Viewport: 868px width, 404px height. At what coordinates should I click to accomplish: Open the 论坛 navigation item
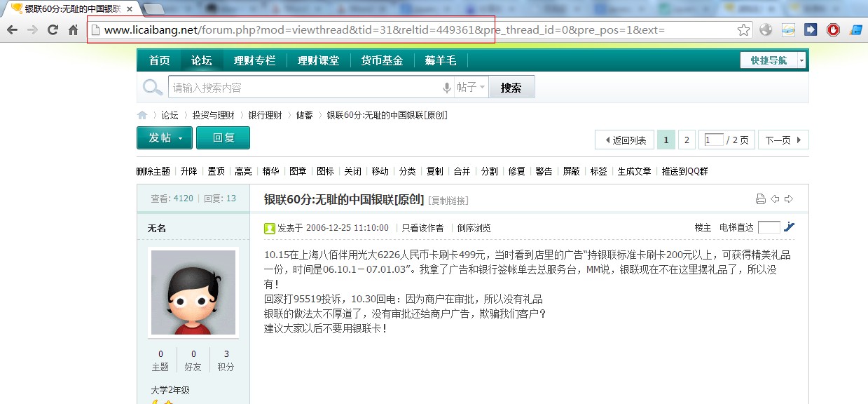click(x=202, y=60)
